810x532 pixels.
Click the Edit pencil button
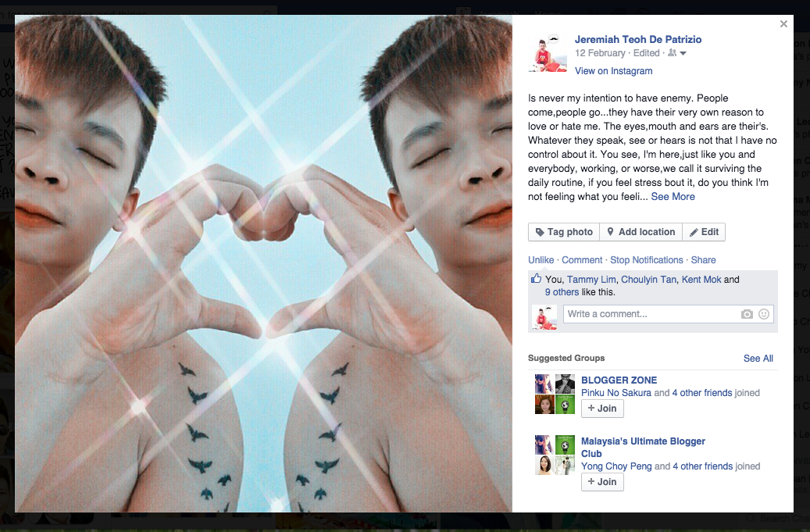(x=704, y=232)
